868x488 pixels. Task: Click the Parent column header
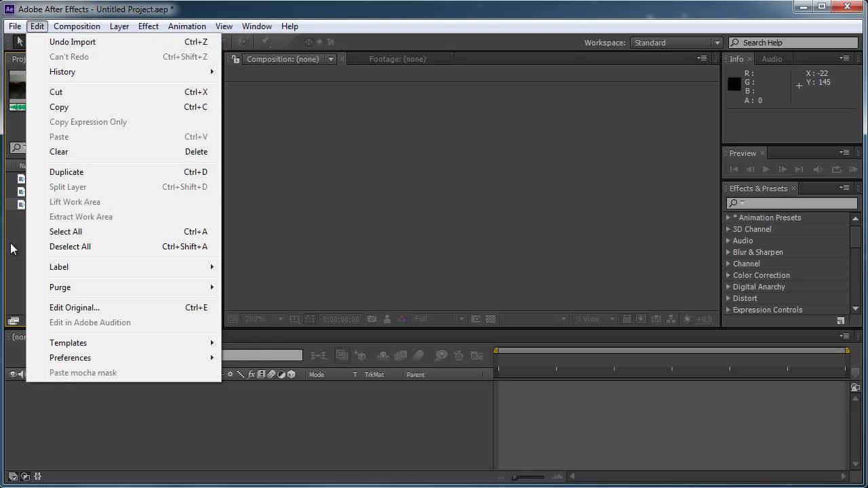click(416, 375)
